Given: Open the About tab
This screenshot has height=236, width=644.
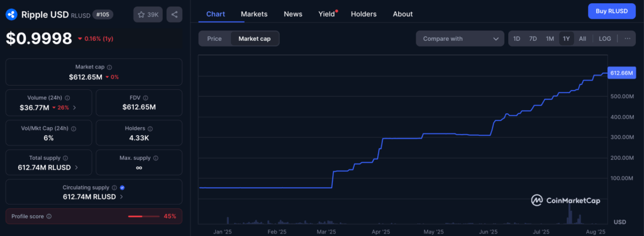Looking at the screenshot, I should 402,14.
